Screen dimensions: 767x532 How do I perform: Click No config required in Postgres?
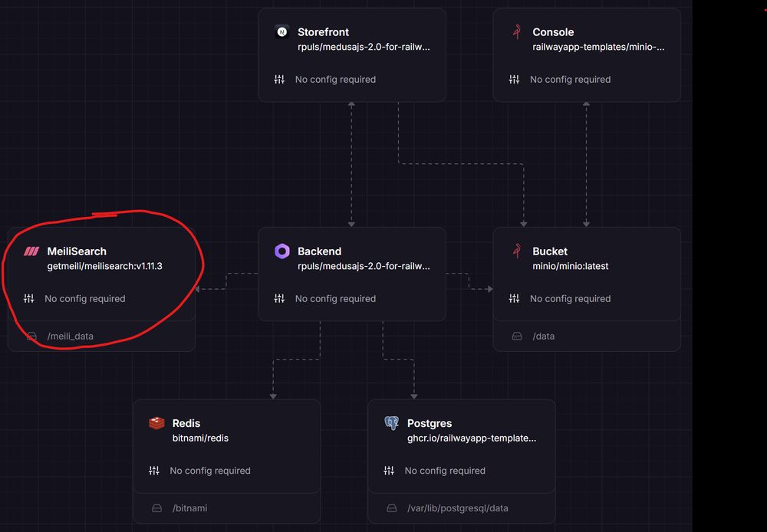click(445, 471)
